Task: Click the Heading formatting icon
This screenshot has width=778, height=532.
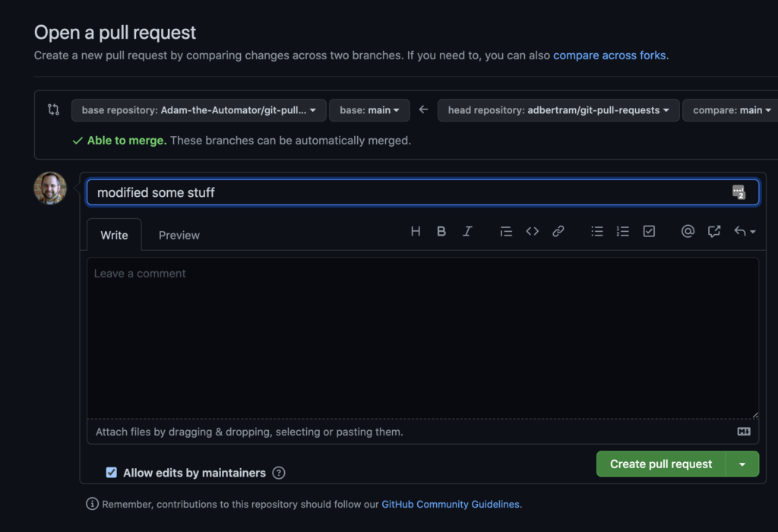Action: click(416, 231)
